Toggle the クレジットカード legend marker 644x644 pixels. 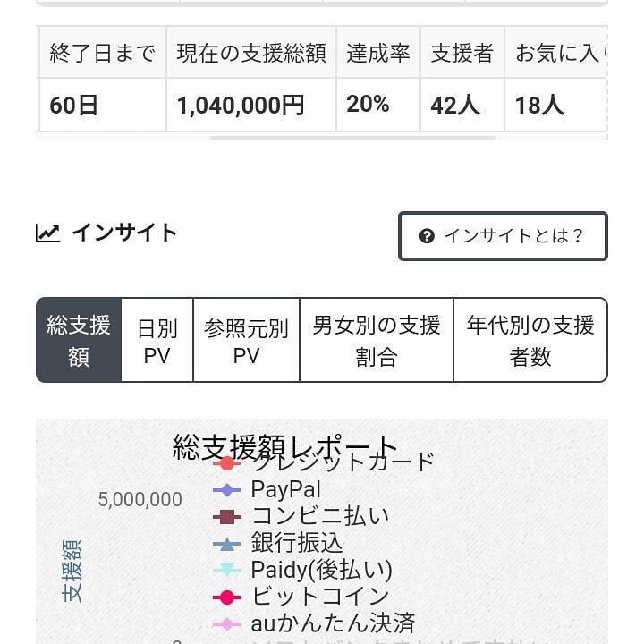point(227,462)
